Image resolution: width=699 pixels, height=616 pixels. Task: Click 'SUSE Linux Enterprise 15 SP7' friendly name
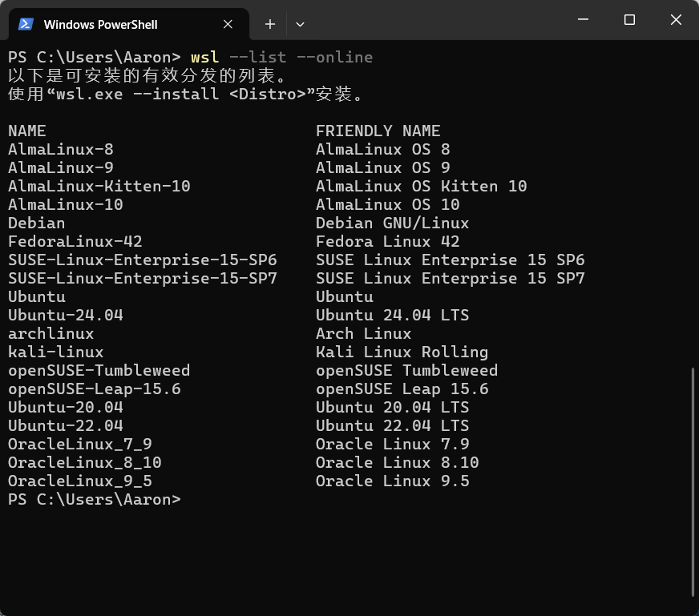pos(451,279)
